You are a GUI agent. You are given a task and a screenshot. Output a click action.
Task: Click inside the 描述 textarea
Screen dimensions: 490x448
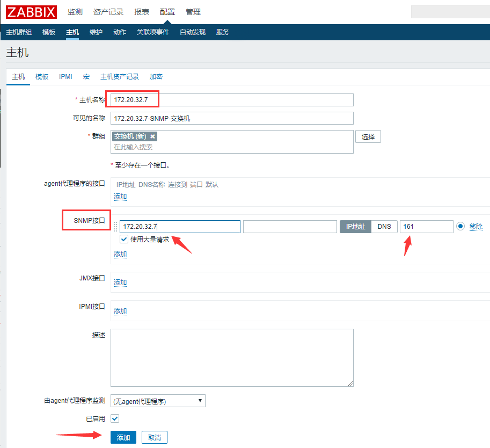(x=232, y=358)
